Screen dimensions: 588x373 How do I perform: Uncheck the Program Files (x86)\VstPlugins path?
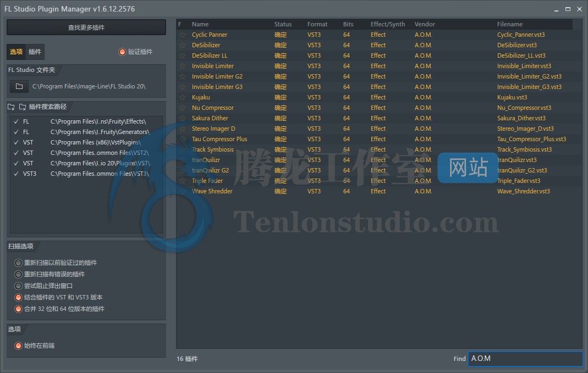(16, 143)
